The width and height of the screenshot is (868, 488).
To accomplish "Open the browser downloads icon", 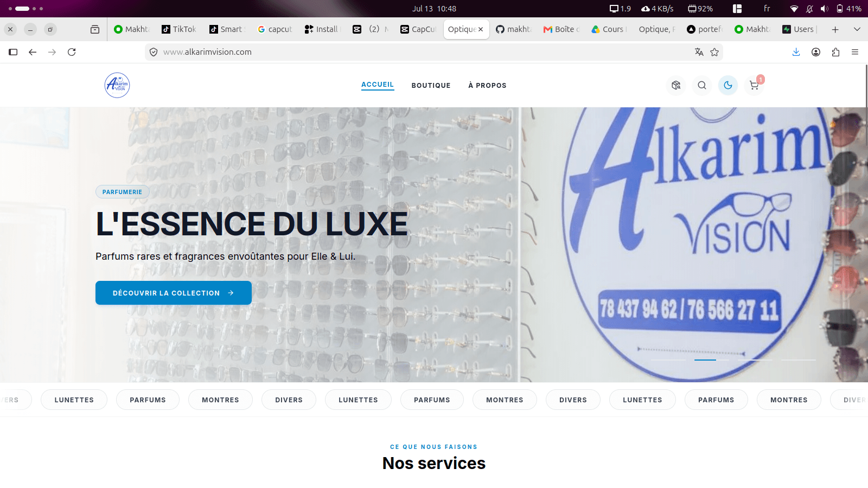I will (796, 52).
